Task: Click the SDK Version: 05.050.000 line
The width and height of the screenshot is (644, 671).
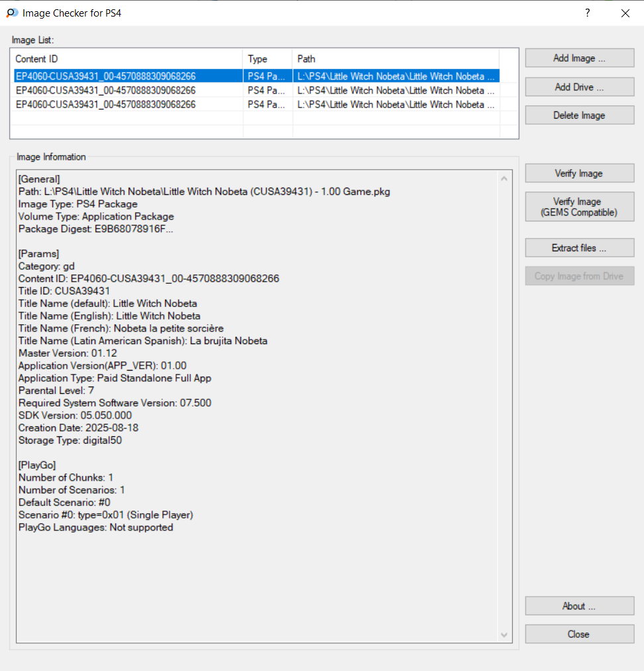Action: (x=76, y=415)
